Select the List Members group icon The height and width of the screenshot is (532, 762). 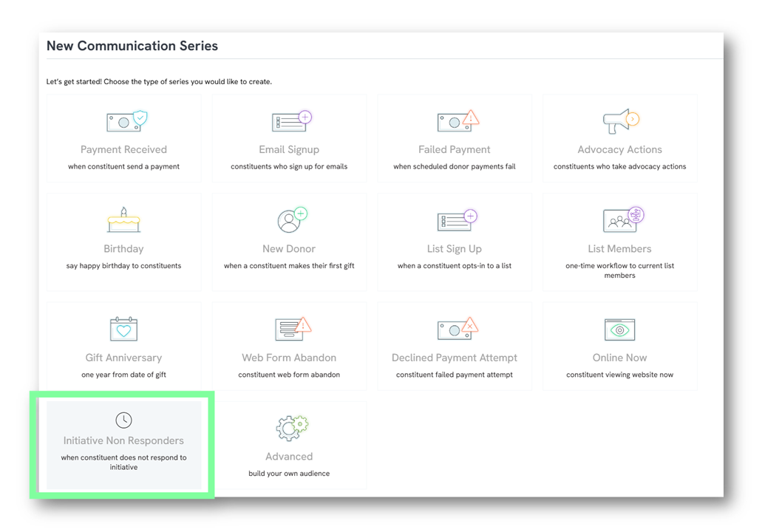point(623,219)
